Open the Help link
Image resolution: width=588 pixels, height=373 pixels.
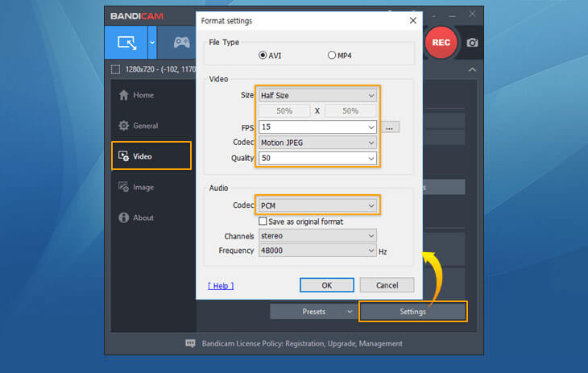point(221,286)
